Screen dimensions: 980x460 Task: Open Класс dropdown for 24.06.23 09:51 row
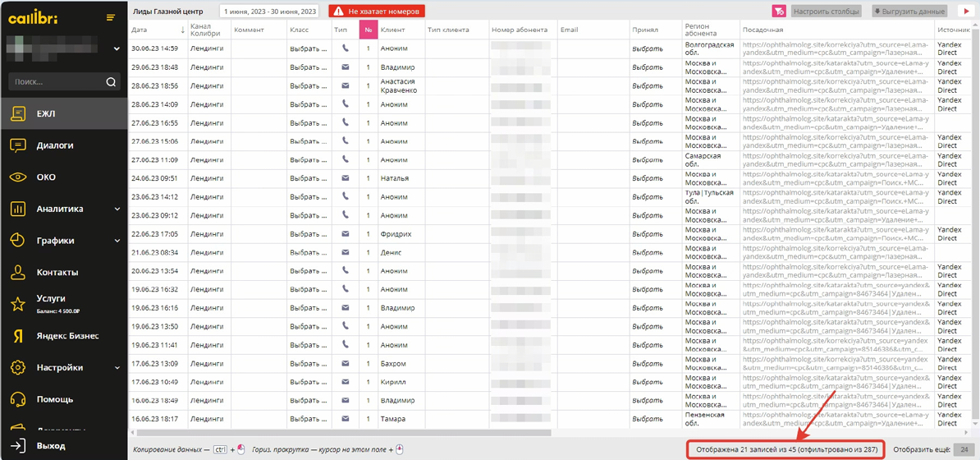(x=309, y=178)
